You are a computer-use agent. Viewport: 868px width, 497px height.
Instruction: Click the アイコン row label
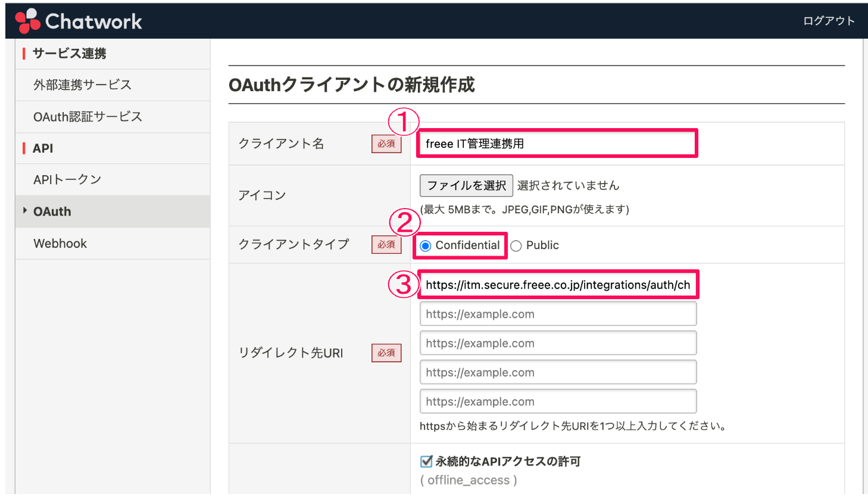[x=262, y=195]
